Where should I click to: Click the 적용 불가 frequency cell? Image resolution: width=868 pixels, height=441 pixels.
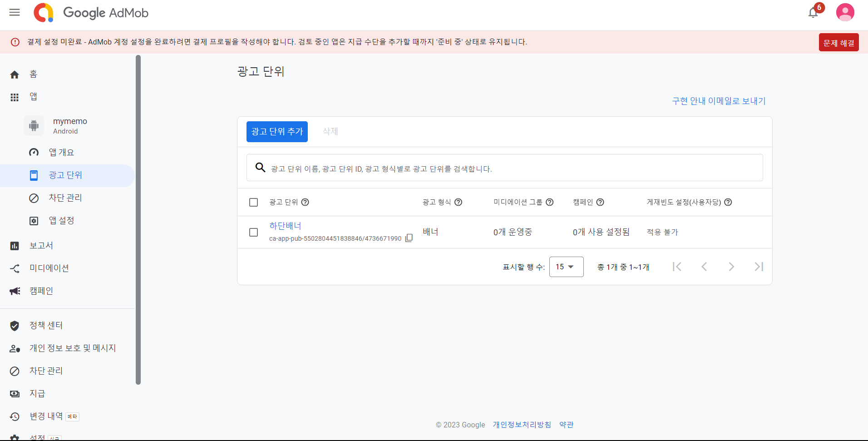pyautogui.click(x=662, y=232)
